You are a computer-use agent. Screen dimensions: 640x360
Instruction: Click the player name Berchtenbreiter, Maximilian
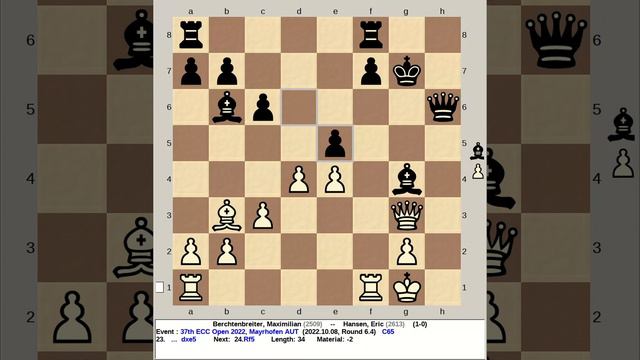click(x=257, y=324)
